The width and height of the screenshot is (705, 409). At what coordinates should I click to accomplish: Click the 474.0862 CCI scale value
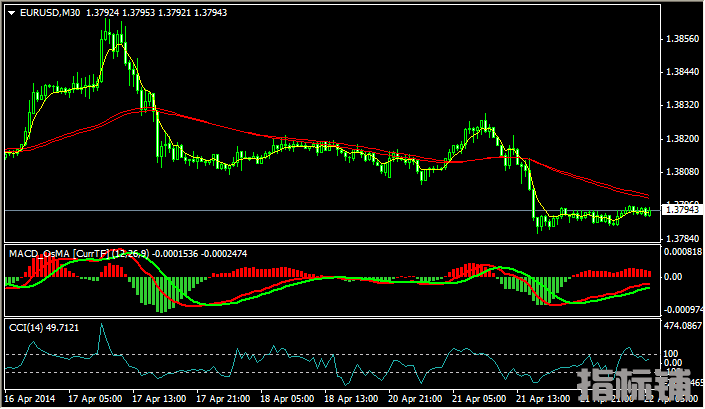coord(682,325)
